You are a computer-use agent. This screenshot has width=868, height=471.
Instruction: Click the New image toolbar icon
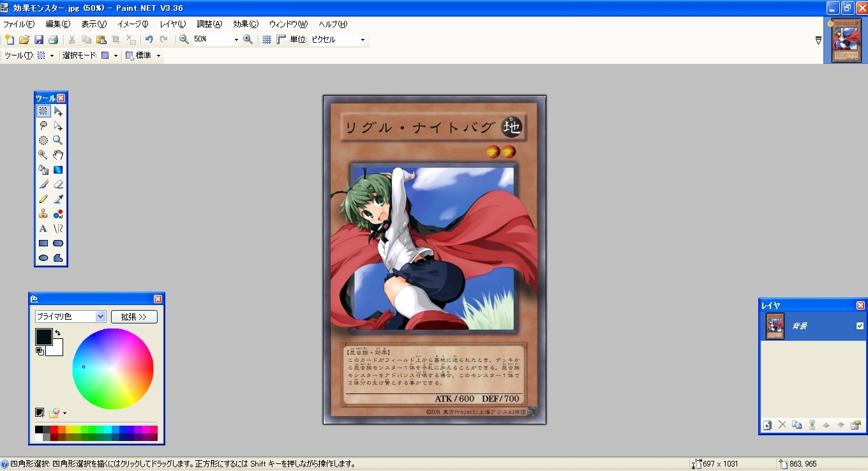tap(9, 40)
